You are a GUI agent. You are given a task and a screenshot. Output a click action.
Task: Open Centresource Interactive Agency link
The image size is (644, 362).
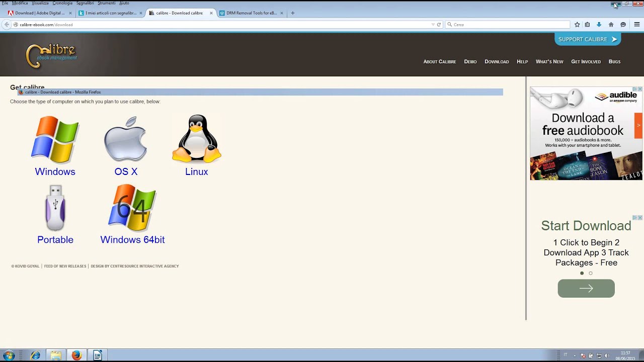pyautogui.click(x=135, y=266)
